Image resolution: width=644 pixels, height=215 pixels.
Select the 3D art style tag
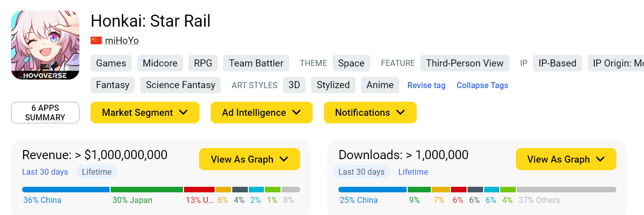point(294,85)
